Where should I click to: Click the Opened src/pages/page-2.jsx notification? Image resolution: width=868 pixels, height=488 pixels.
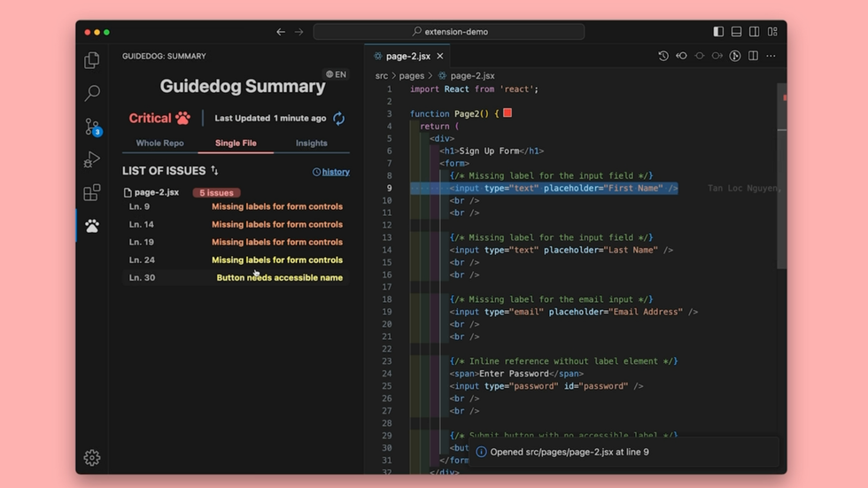(x=624, y=452)
